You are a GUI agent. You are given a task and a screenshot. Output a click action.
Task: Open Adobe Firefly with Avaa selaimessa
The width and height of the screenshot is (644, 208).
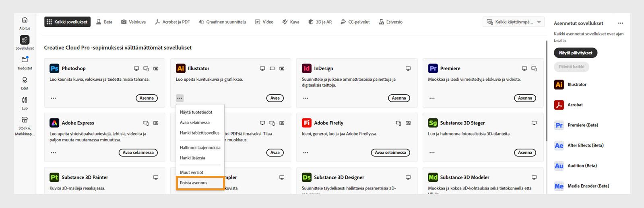pyautogui.click(x=390, y=153)
